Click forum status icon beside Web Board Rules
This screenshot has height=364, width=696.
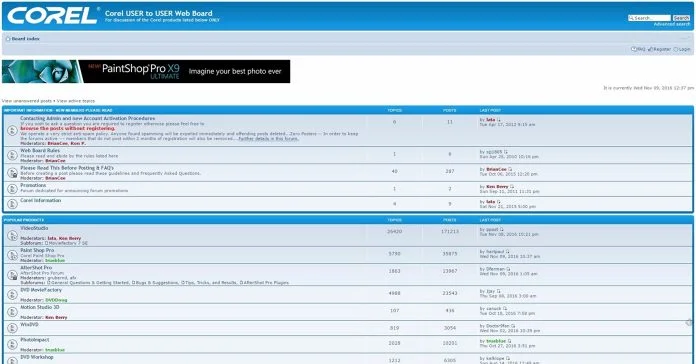point(12,154)
